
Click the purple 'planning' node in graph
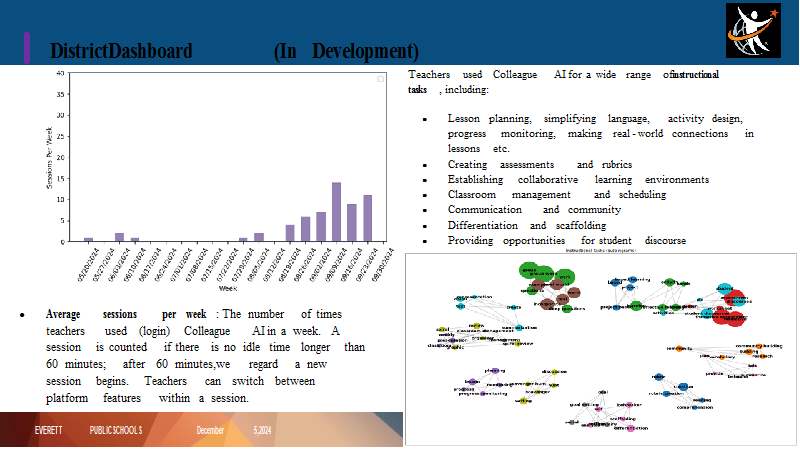[x=494, y=371]
